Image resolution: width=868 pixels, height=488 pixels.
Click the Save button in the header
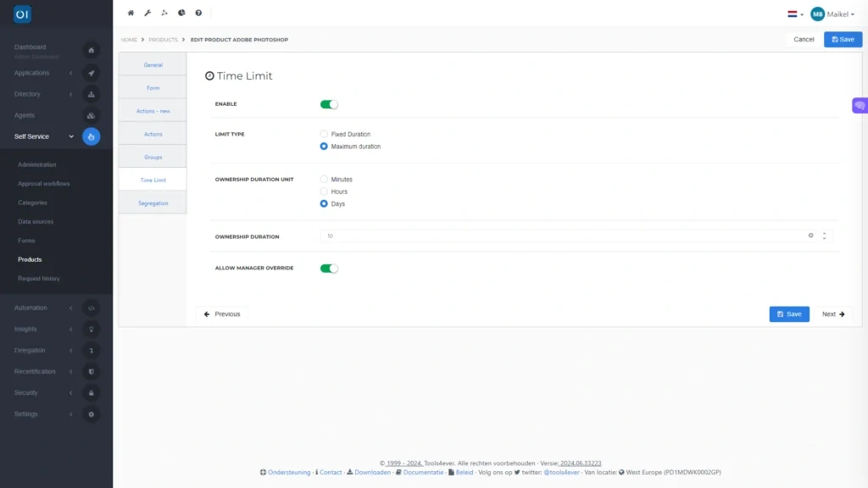click(843, 39)
